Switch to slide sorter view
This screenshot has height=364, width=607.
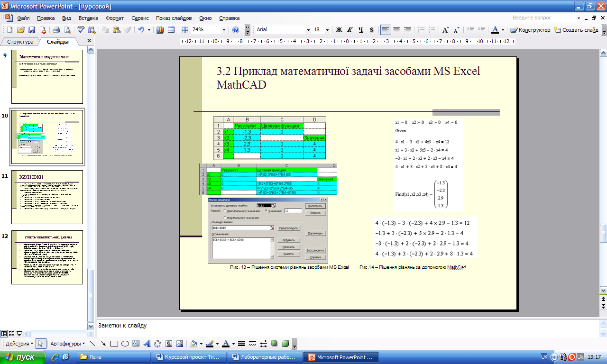click(x=12, y=333)
